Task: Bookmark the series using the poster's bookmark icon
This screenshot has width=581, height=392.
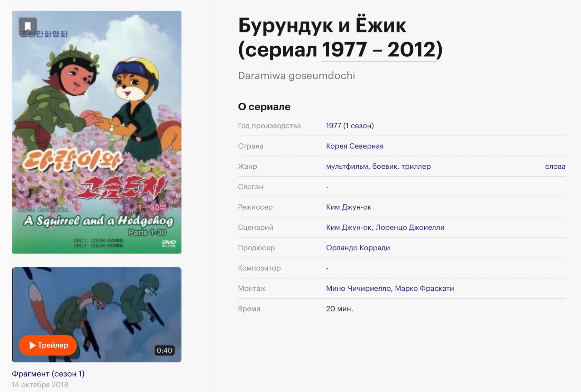Action: [28, 27]
